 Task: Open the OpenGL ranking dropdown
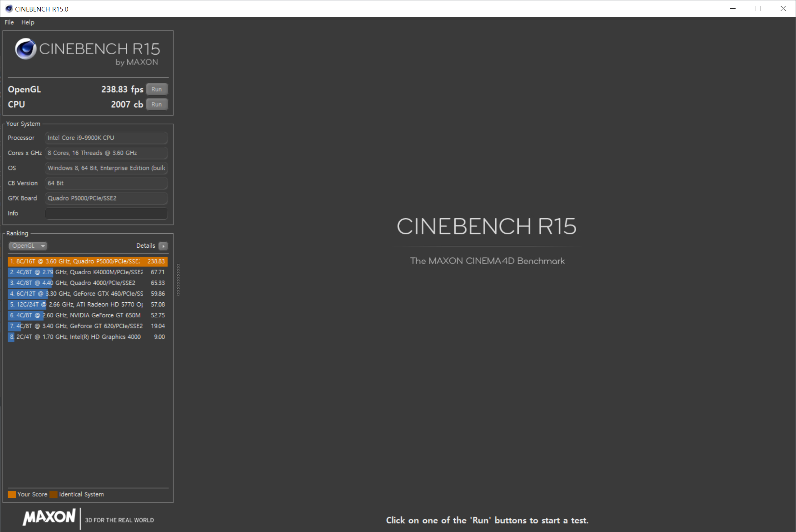pos(28,246)
